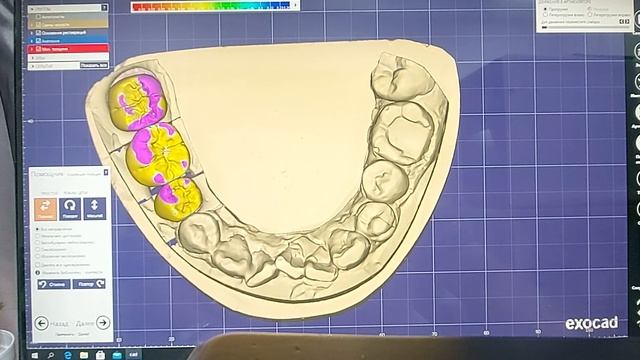Click the info icon in the free-forming panel
The width and height of the screenshot is (640, 360).
pyautogui.click(x=38, y=272)
